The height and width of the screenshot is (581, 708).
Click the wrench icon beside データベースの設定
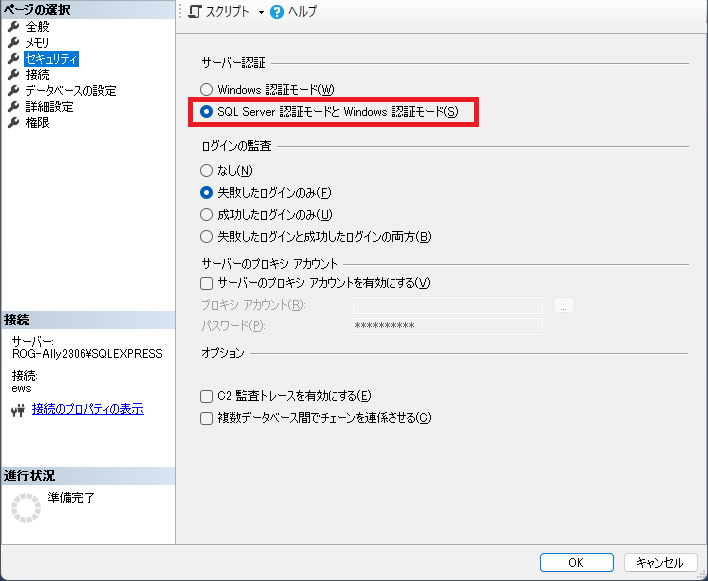click(x=14, y=91)
